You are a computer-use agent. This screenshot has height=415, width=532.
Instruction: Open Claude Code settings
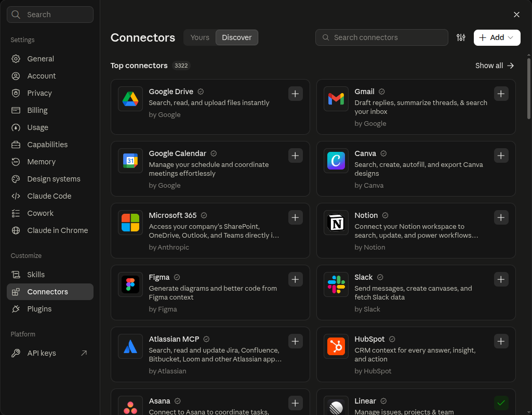tap(50, 196)
